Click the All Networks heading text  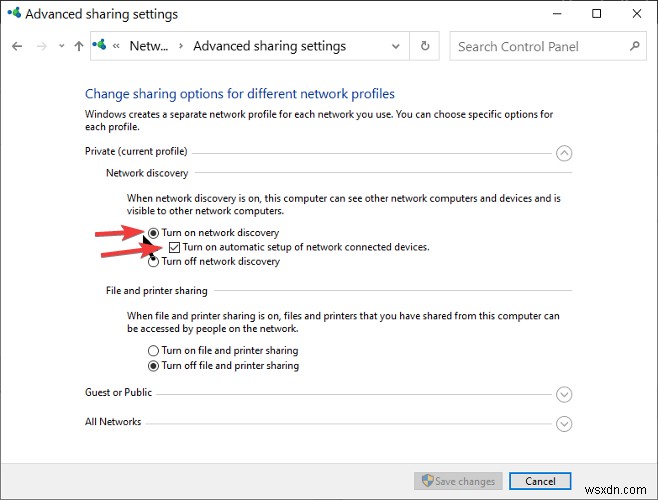pyautogui.click(x=113, y=422)
